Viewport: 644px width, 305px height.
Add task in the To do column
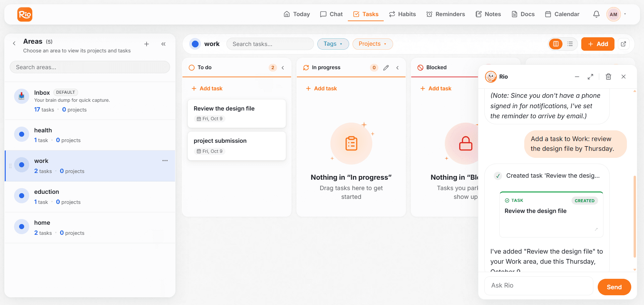click(207, 88)
